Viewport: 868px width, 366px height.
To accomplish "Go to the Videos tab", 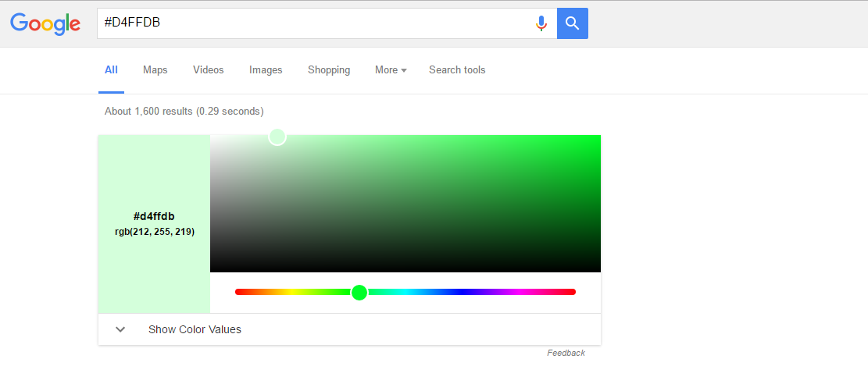I will pyautogui.click(x=209, y=70).
